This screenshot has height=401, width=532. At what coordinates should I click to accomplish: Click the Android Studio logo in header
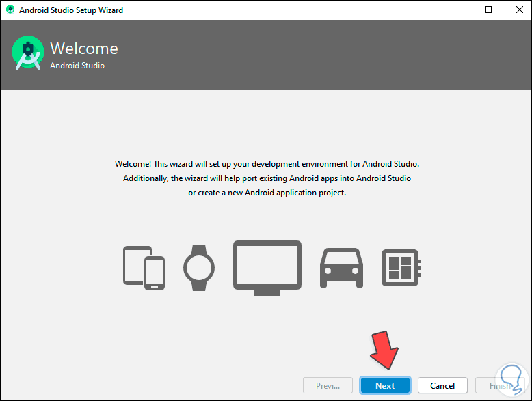pos(28,53)
